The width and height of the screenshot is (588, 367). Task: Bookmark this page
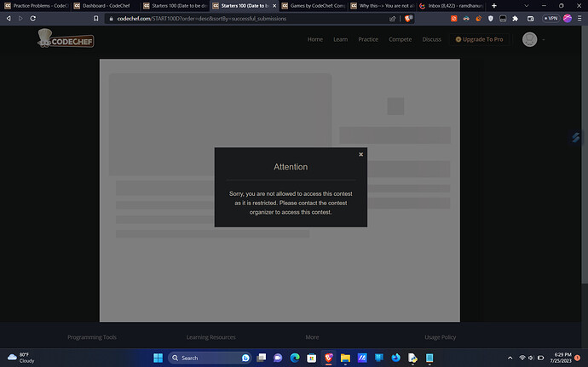[x=96, y=19]
